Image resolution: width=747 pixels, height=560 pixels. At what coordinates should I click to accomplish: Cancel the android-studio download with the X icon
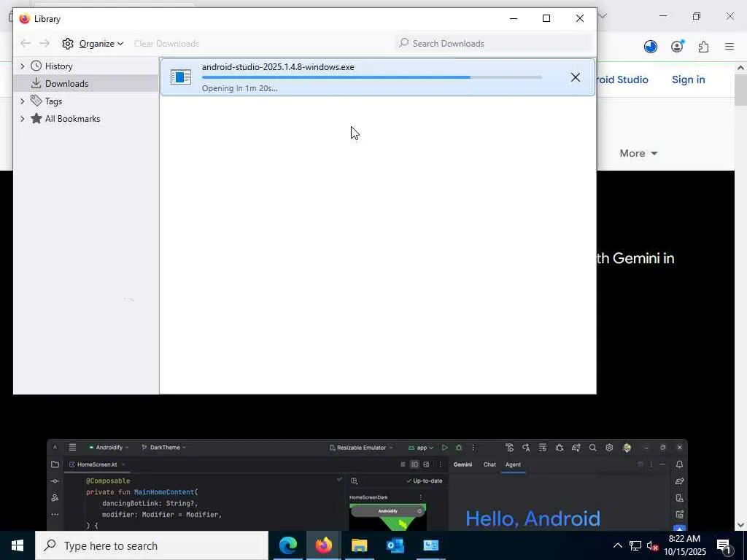point(575,77)
